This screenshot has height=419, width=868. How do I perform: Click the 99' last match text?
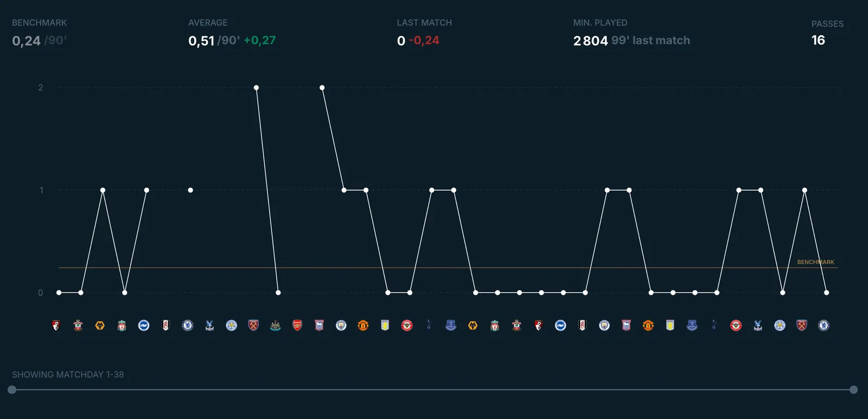[650, 40]
